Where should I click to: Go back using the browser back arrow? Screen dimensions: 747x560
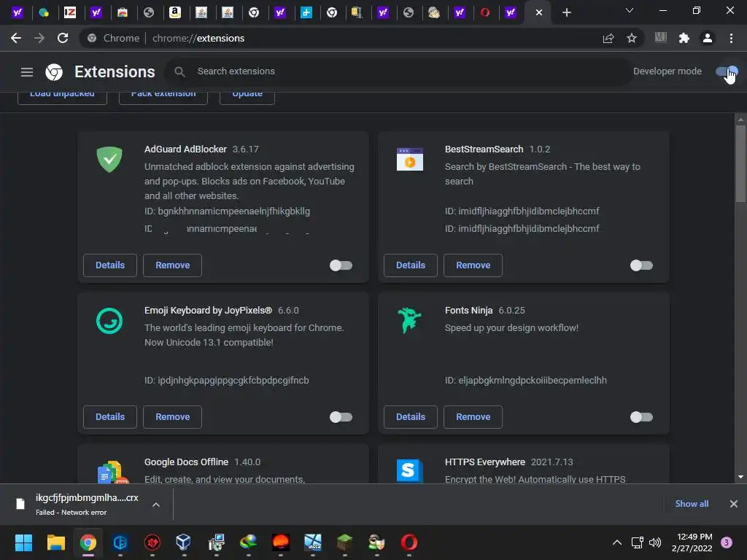click(16, 38)
